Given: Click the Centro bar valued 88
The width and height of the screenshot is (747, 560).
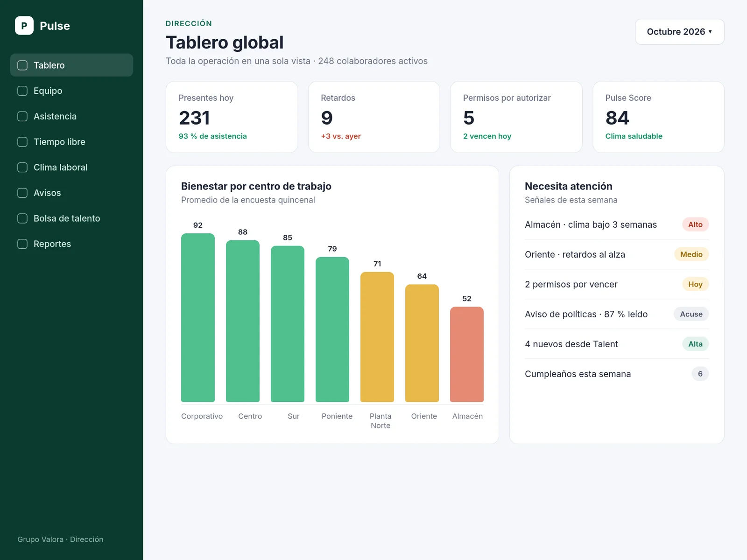Looking at the screenshot, I should coord(243,321).
